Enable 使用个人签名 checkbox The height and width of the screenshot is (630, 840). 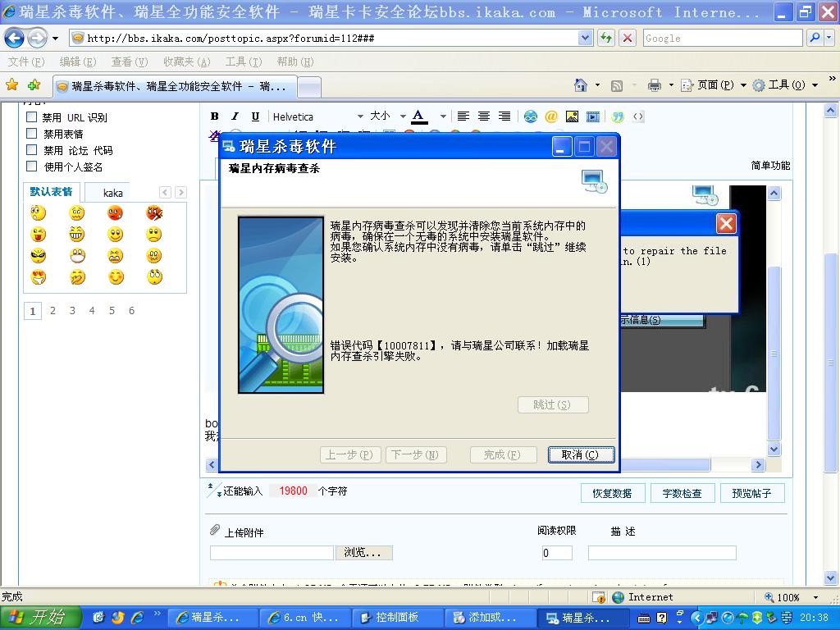click(x=32, y=167)
